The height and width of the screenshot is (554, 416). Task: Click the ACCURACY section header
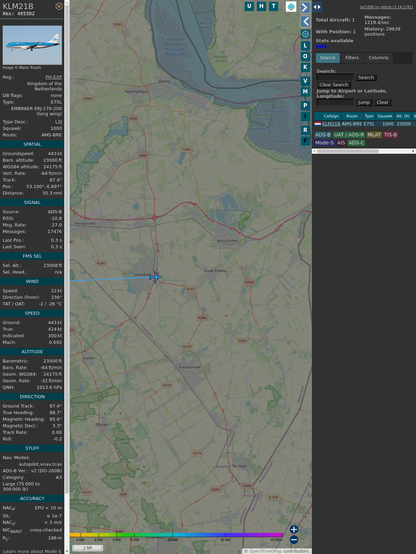click(32, 499)
